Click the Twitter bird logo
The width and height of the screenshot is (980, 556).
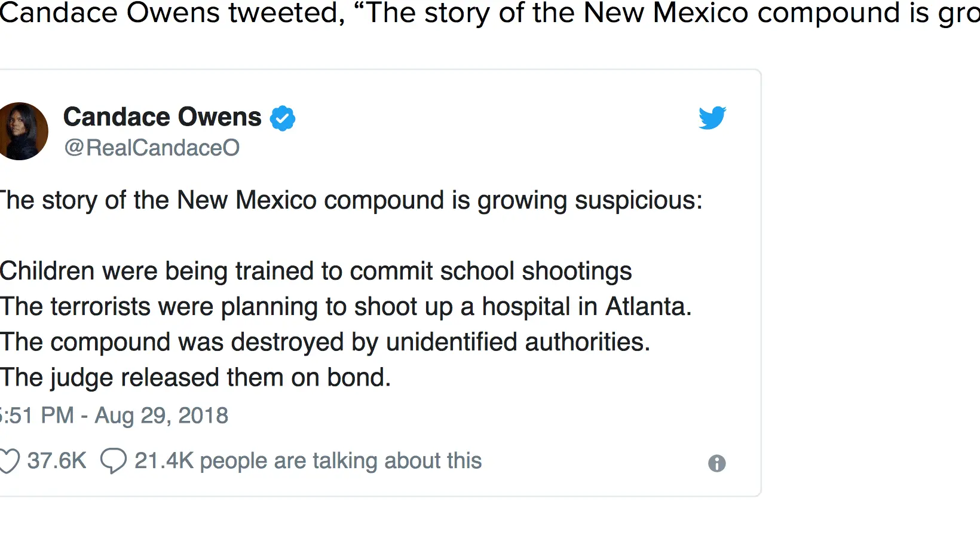click(x=712, y=118)
